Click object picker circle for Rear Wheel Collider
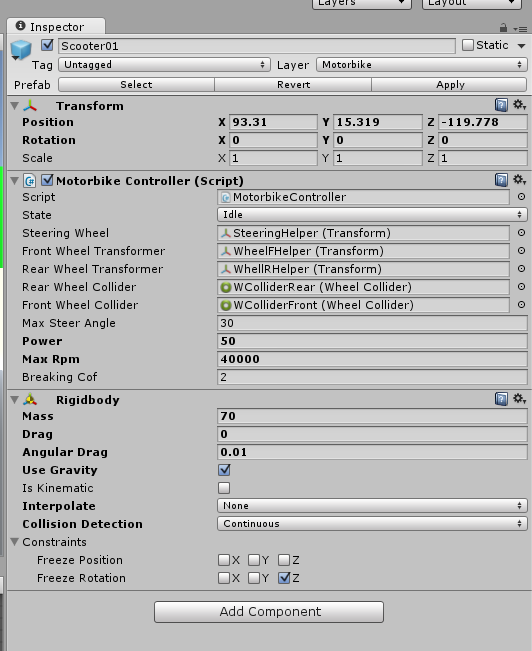 (x=521, y=287)
